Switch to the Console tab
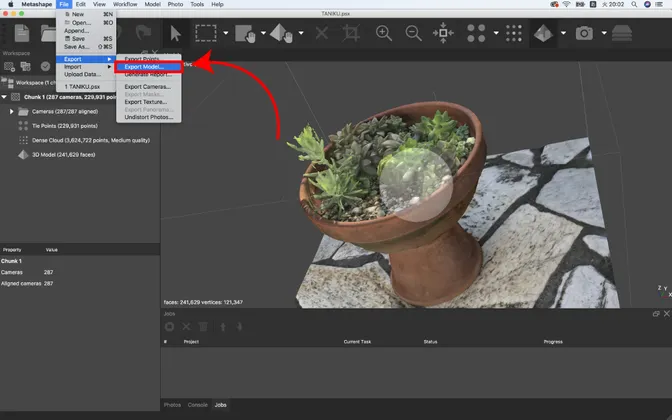Viewport: 672px width, 420px height. pyautogui.click(x=198, y=404)
